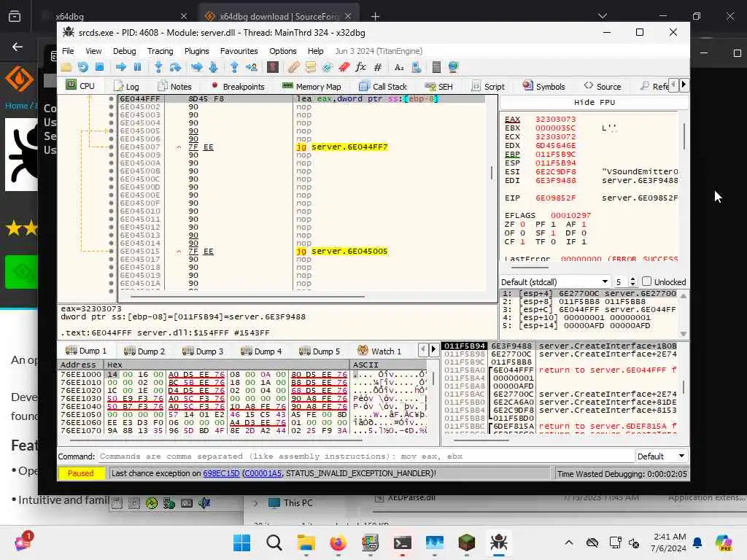Open File Explorer from the taskbar
Viewport: 747px width, 560px height.
click(x=306, y=542)
